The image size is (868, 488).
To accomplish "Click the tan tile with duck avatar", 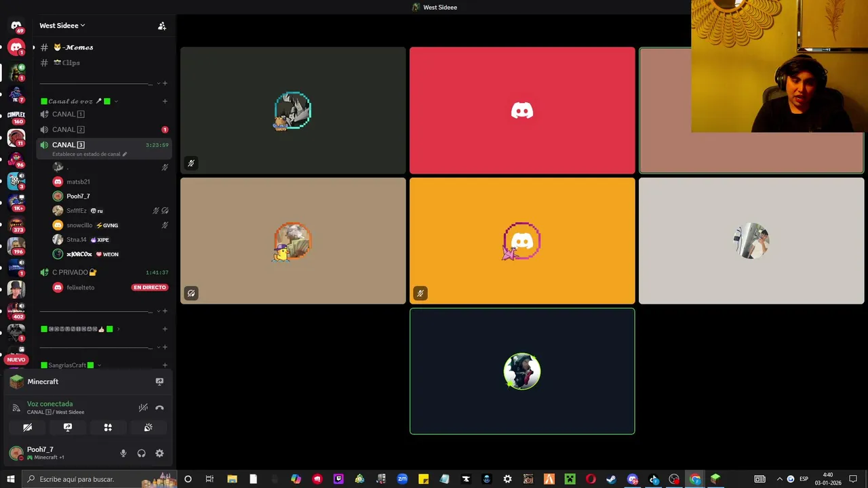I will click(x=293, y=241).
